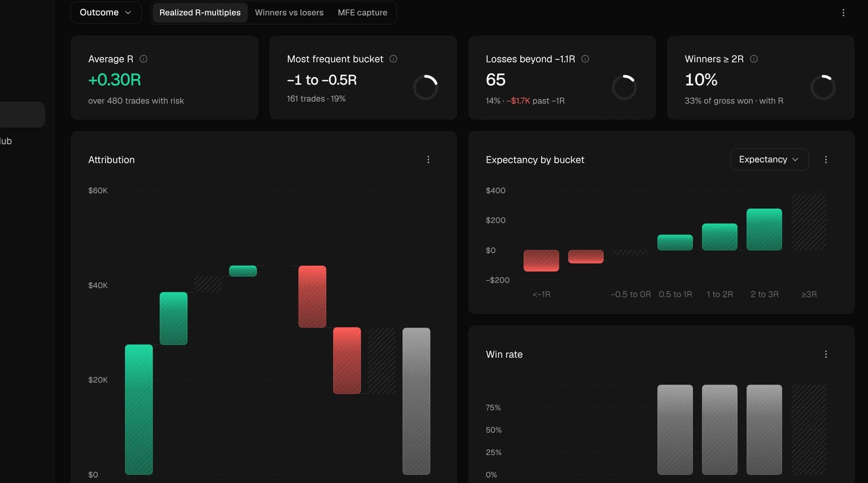
Task: Select the gray total bar in Attribution
Action: click(416, 401)
